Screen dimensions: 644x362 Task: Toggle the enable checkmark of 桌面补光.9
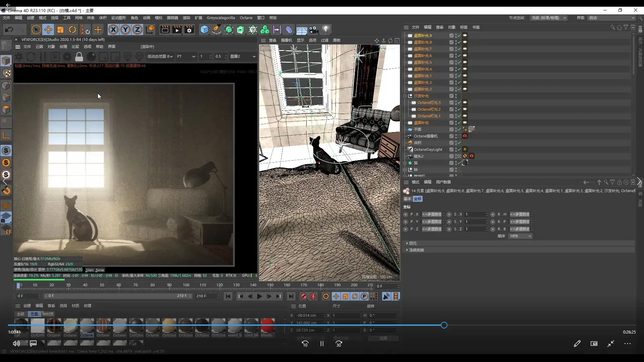pyautogui.click(x=459, y=36)
